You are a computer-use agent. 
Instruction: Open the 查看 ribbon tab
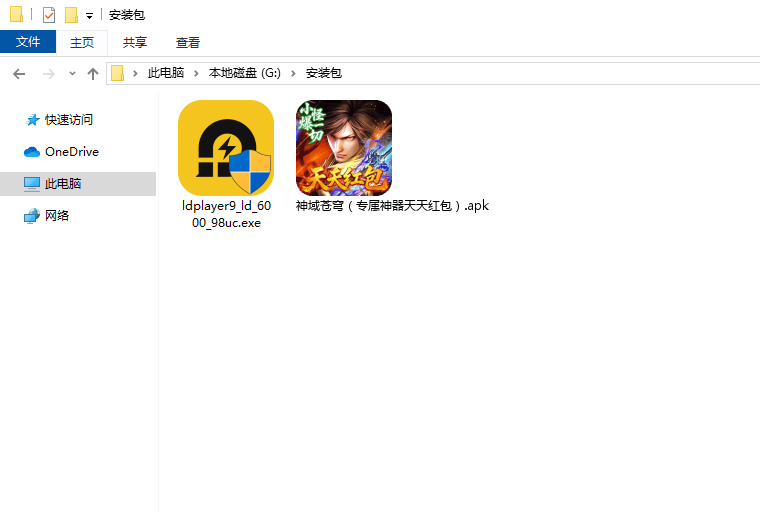click(x=188, y=42)
